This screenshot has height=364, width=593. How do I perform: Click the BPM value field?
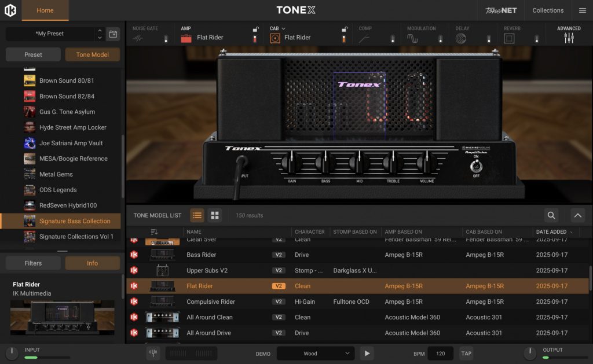(440, 354)
